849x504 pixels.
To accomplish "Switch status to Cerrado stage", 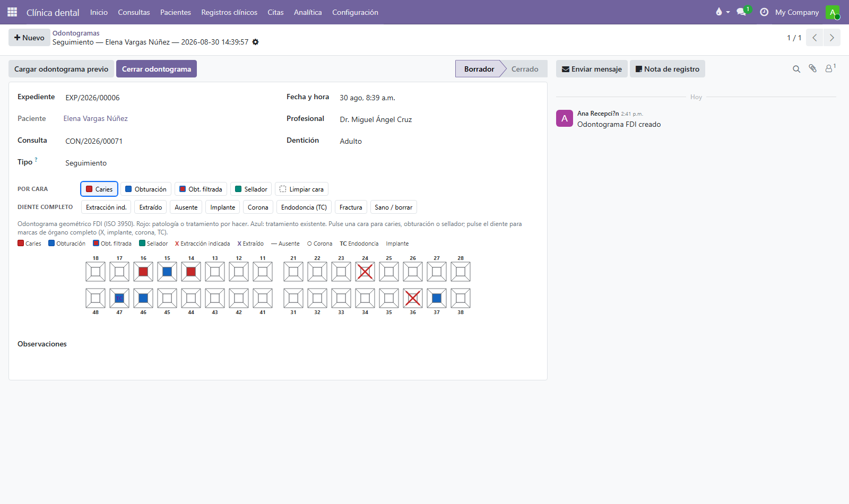I will (525, 69).
